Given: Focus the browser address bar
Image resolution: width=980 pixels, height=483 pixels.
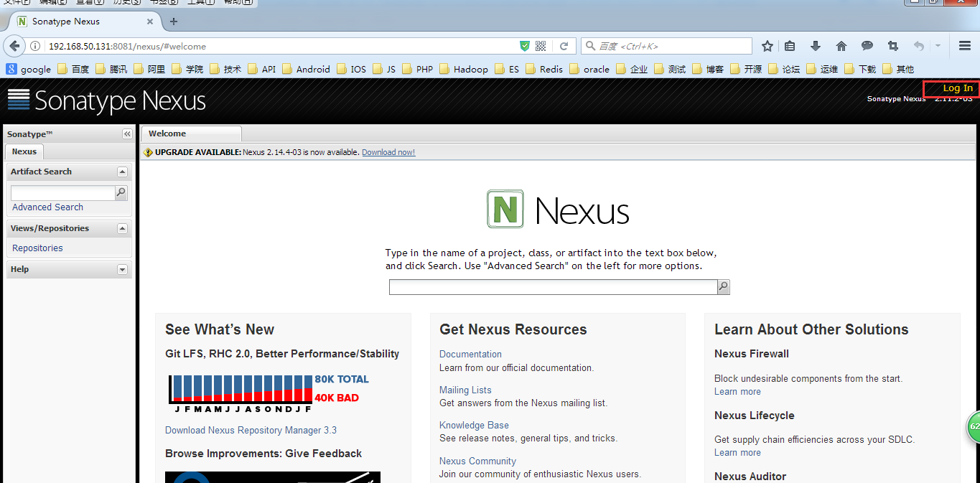Looking at the screenshot, I should pyautogui.click(x=280, y=46).
